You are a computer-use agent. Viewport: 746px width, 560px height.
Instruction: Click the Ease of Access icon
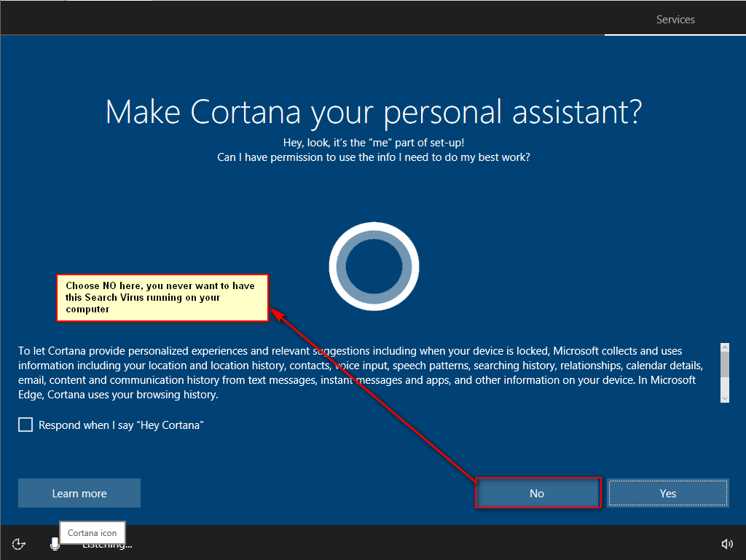(18, 544)
